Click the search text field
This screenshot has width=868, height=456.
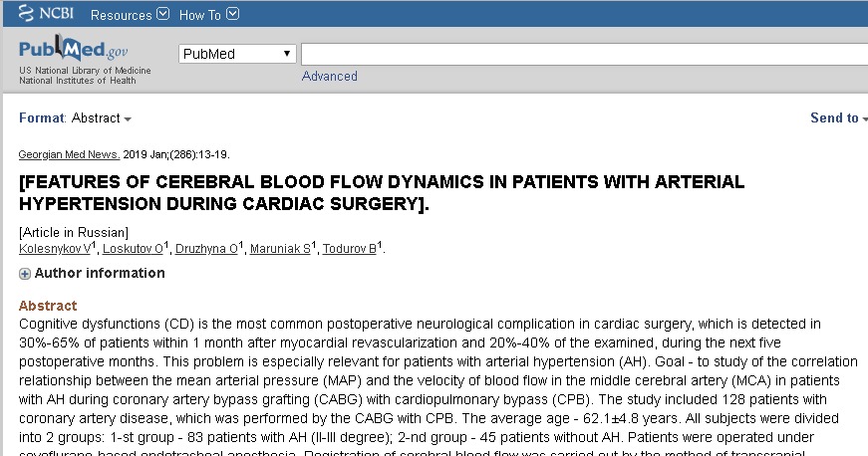585,54
